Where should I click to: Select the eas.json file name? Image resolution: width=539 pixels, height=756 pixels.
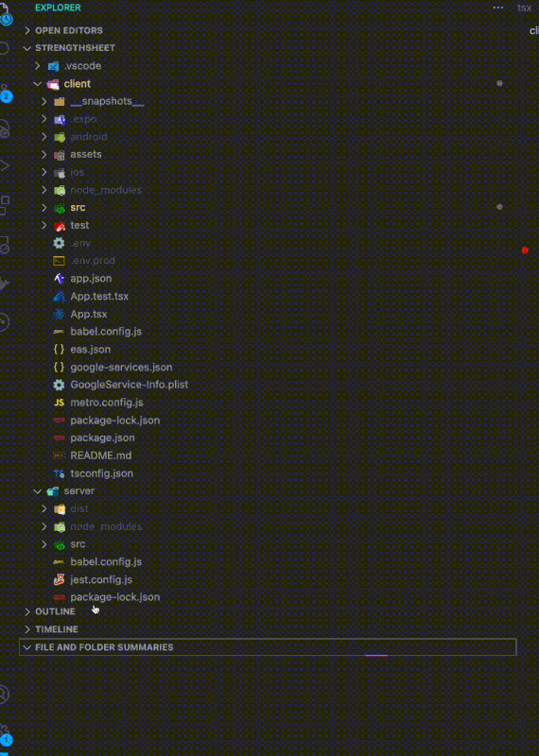tap(91, 350)
